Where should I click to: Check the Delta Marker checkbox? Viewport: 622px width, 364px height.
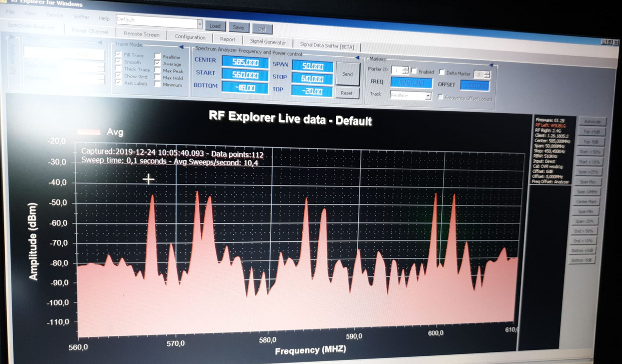point(442,72)
